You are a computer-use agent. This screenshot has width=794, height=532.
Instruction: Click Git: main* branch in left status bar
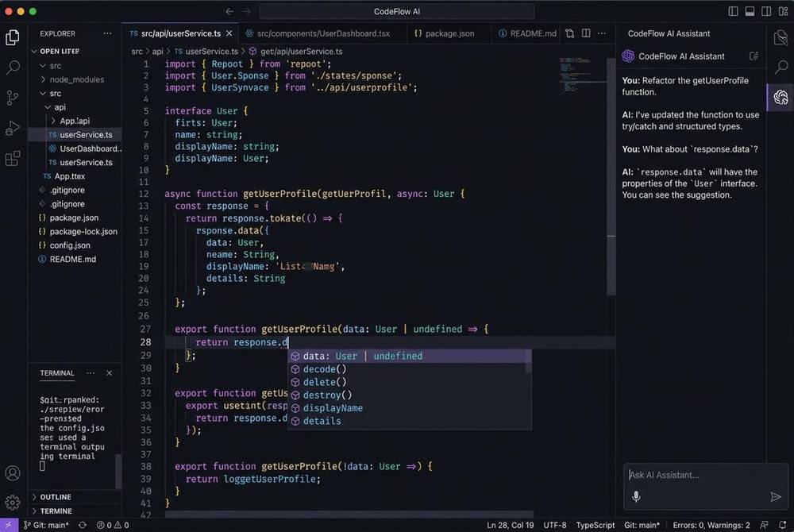pos(46,525)
